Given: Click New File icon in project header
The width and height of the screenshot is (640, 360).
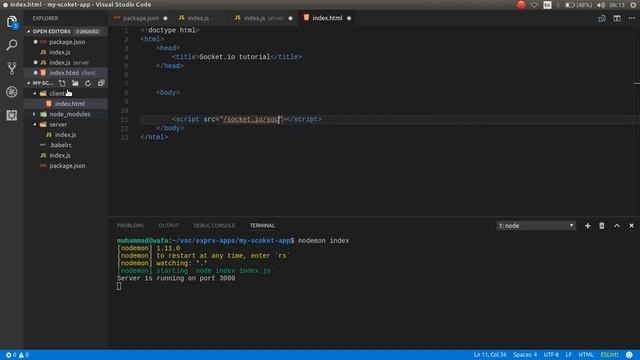Looking at the screenshot, I should tap(62, 83).
